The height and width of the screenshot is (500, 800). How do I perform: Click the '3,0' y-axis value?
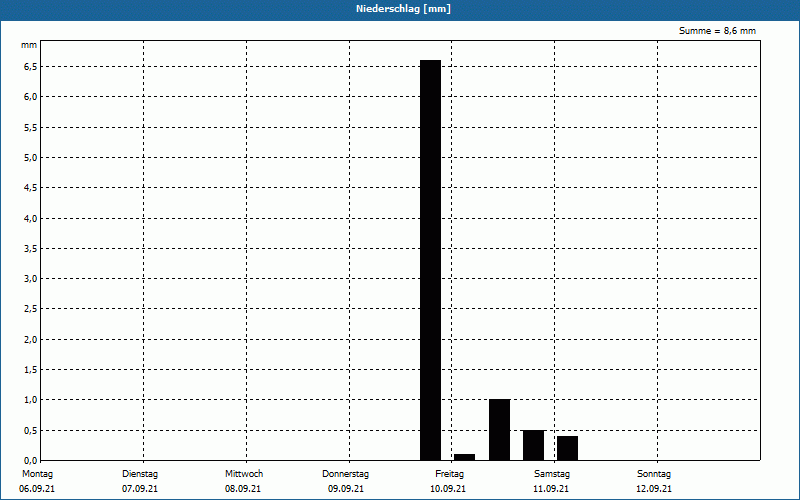[30, 279]
